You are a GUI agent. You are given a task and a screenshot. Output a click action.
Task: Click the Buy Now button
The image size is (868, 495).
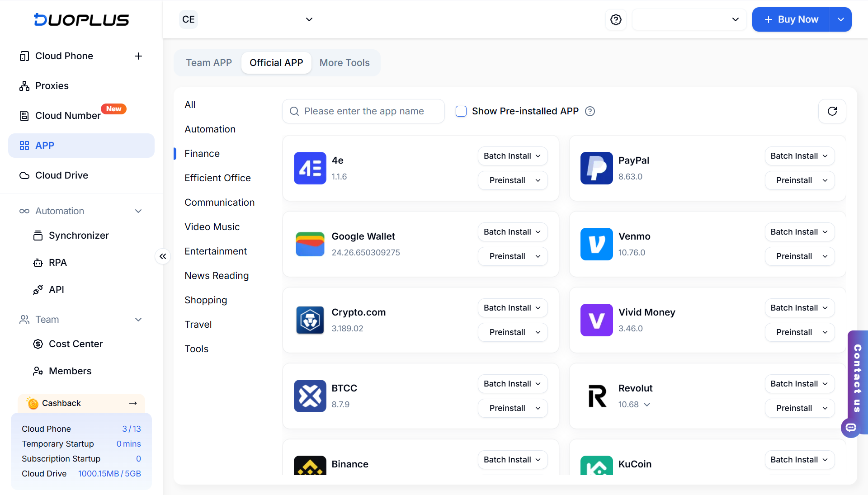[791, 19]
